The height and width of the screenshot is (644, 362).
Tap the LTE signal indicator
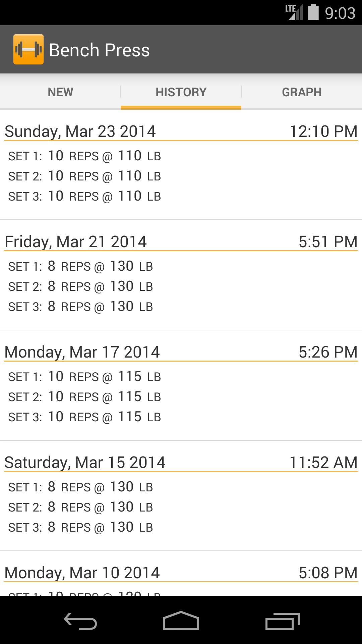click(x=294, y=12)
